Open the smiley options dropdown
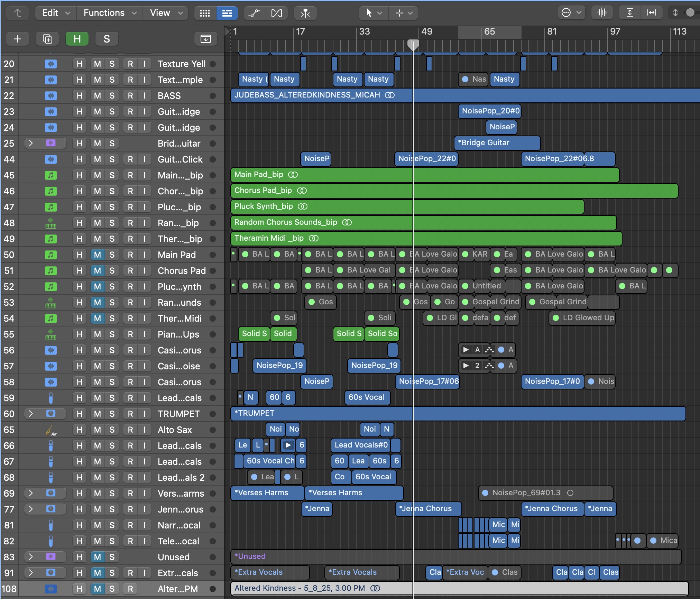700x599 pixels. [571, 13]
